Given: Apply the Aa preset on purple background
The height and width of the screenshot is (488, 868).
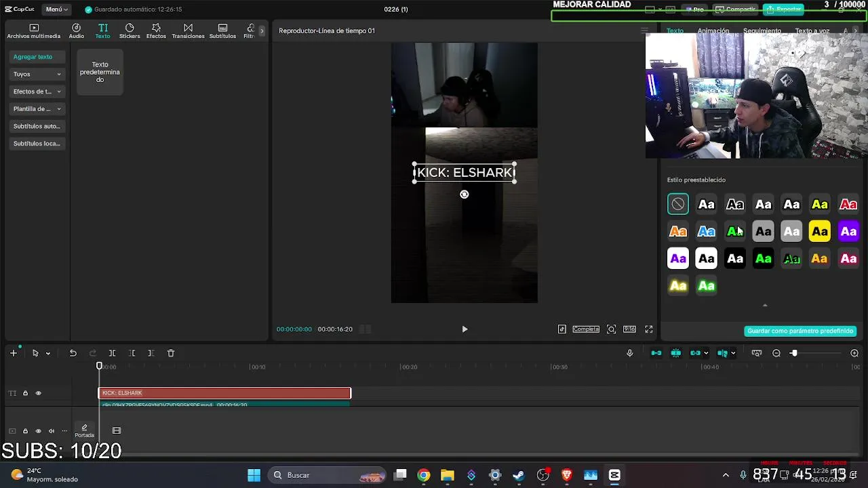Looking at the screenshot, I should [x=848, y=232].
